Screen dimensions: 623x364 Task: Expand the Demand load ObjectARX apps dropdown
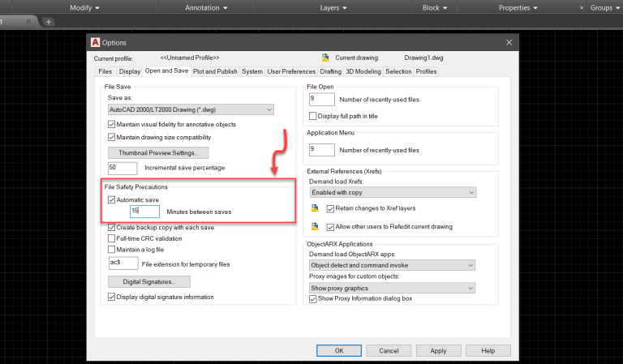[392, 265]
